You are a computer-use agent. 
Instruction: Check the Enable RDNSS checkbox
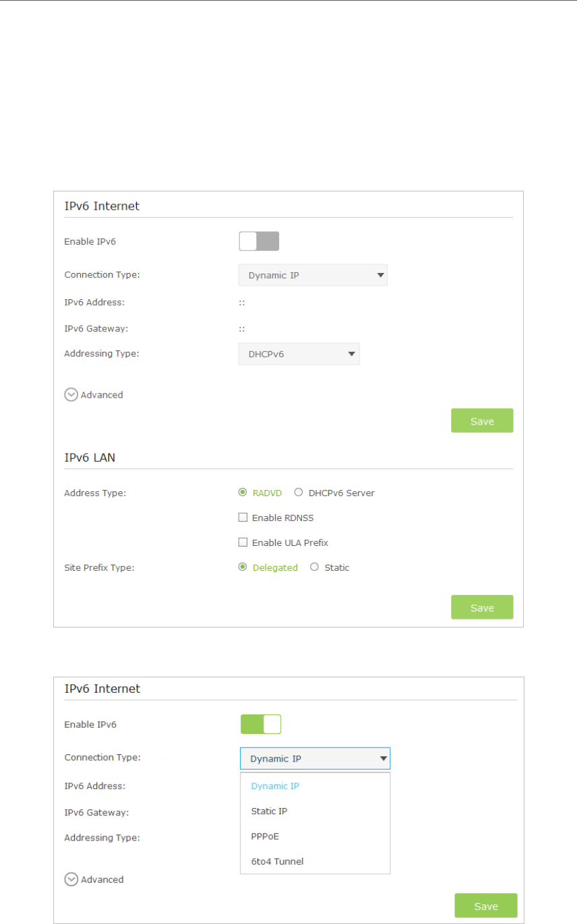(x=243, y=518)
